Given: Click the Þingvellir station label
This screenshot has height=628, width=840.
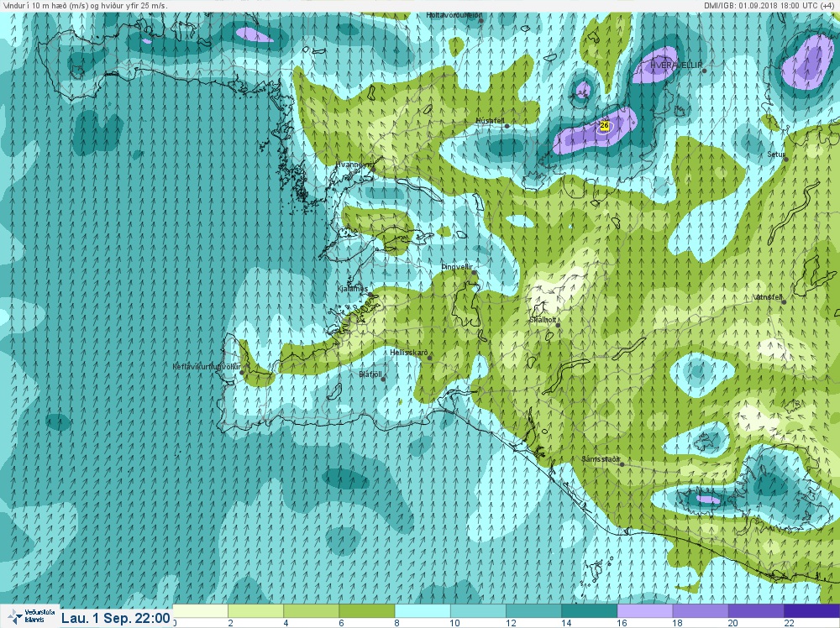Looking at the screenshot, I should pyautogui.click(x=457, y=267).
